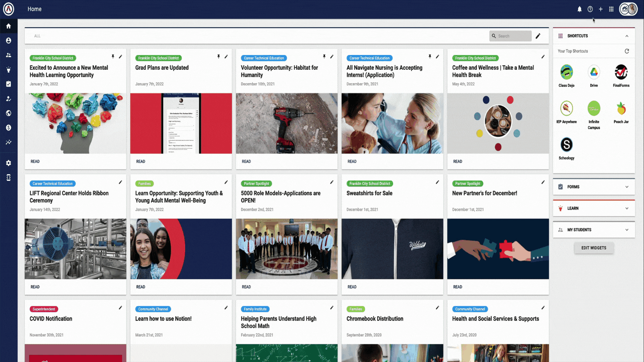644x362 pixels.
Task: Collapse the Shortcuts widget
Action: click(x=627, y=36)
